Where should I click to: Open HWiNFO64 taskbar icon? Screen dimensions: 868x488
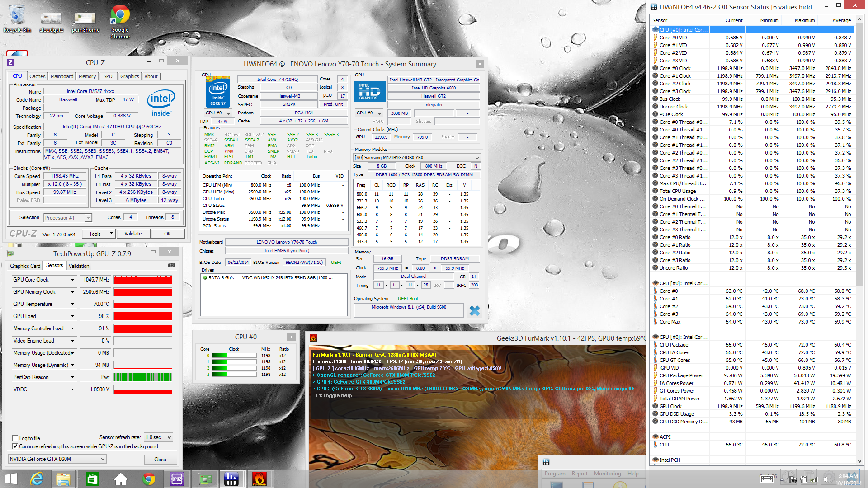pos(231,479)
